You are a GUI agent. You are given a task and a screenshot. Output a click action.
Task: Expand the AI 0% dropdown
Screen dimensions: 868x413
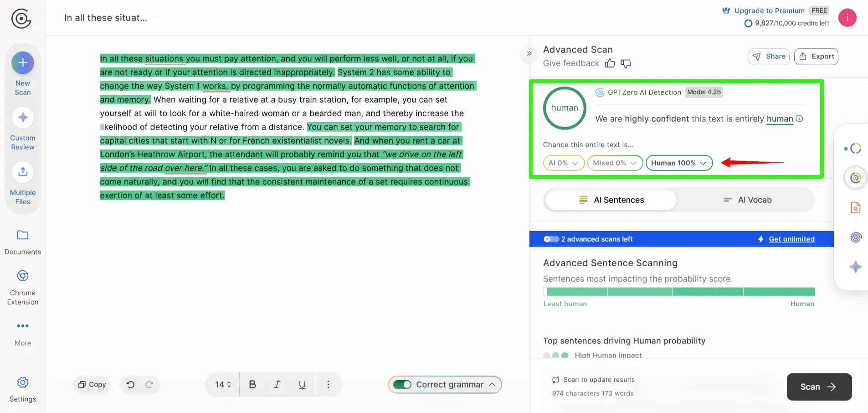pyautogui.click(x=564, y=163)
